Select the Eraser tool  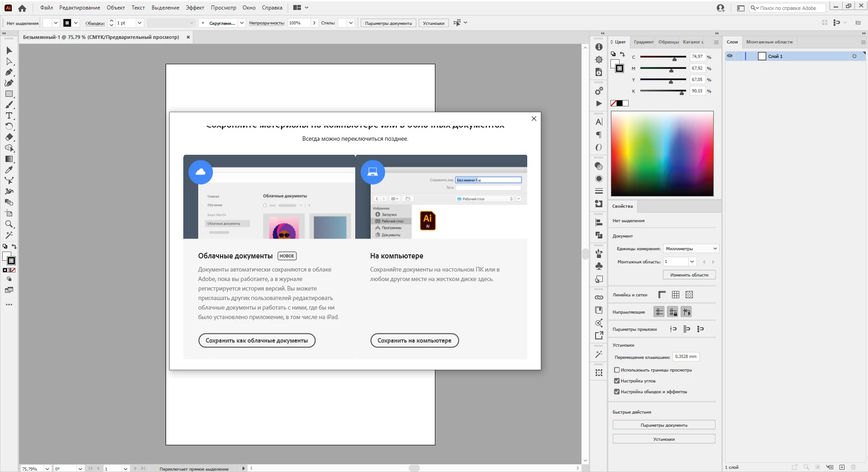pyautogui.click(x=9, y=137)
